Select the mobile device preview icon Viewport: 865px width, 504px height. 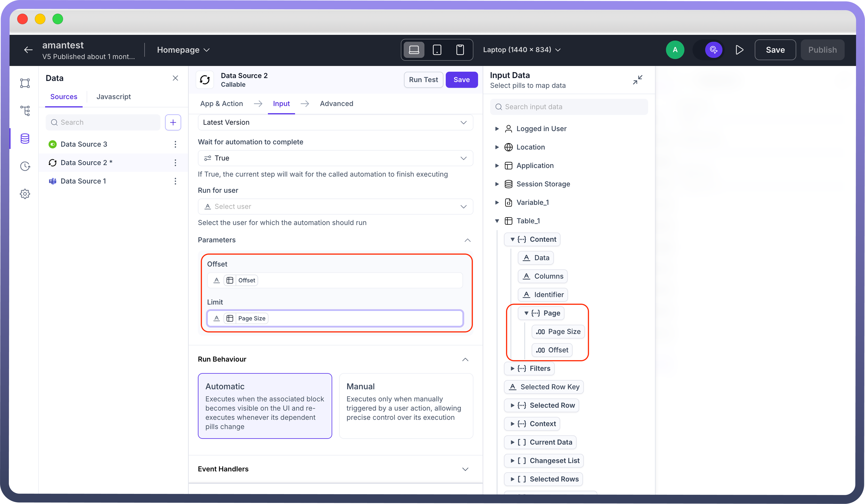[460, 50]
